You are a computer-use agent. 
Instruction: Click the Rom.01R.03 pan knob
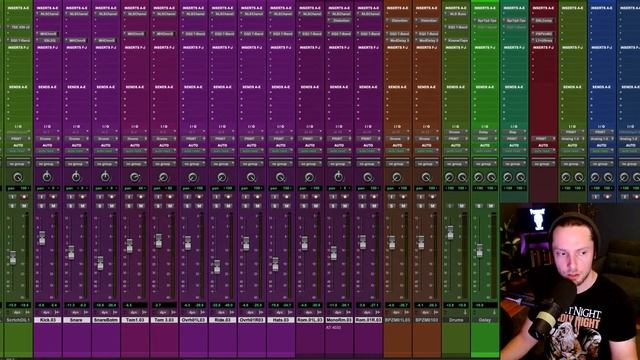click(x=368, y=177)
